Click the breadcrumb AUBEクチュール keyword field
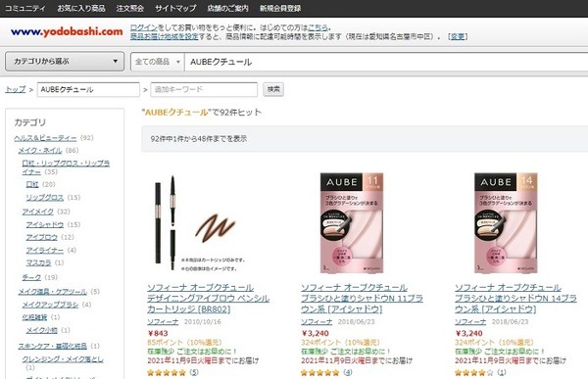 [88, 89]
